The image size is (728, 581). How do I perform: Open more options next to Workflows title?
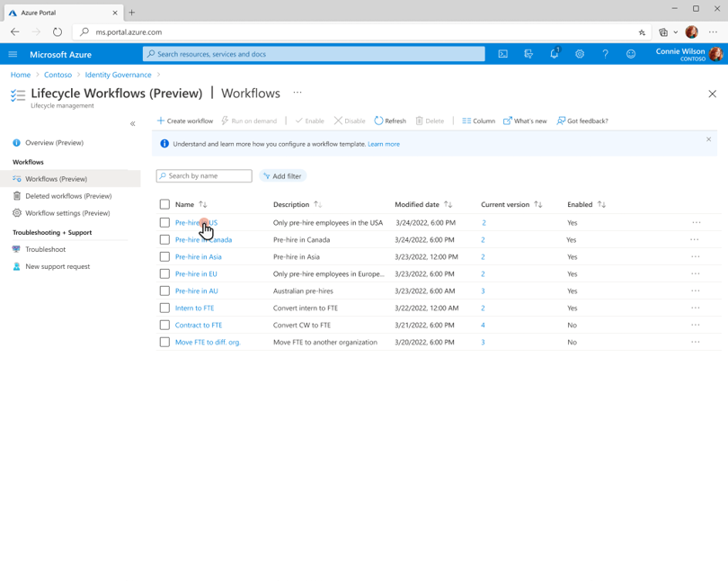(x=297, y=93)
